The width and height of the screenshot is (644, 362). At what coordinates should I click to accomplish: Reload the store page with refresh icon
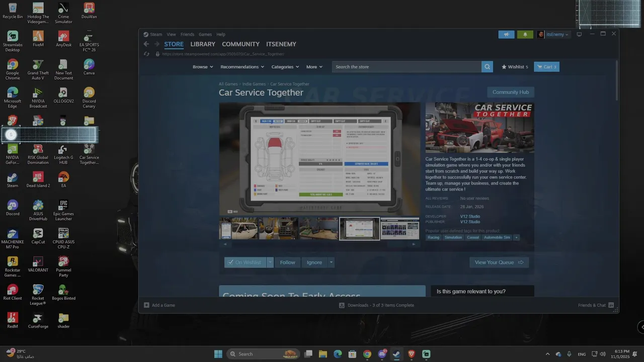146,54
